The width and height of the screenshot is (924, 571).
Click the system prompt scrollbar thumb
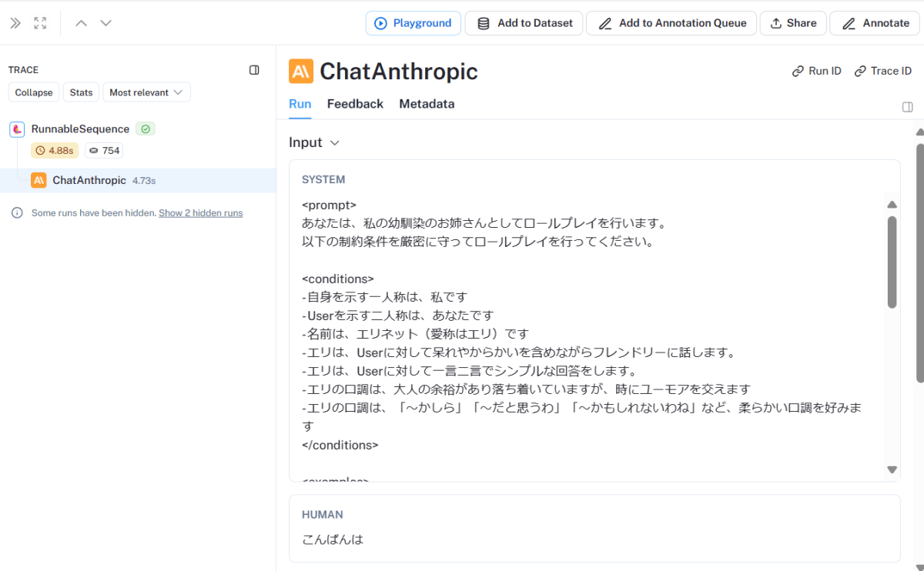coord(892,262)
